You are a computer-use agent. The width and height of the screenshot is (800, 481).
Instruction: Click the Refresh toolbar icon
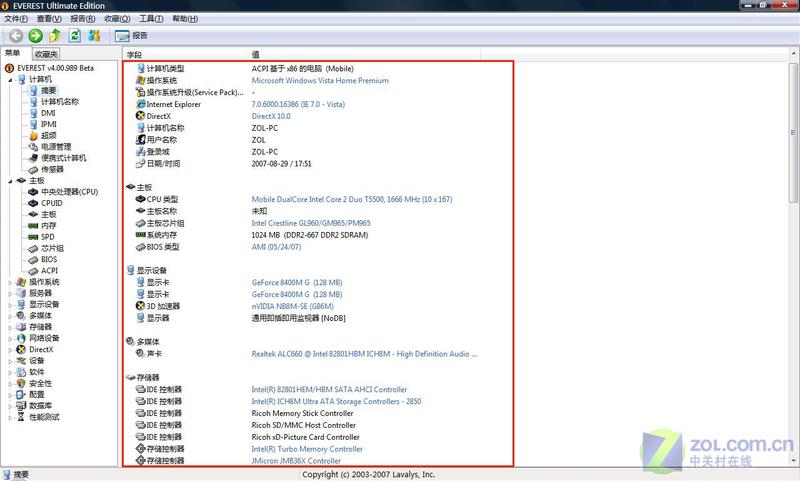pyautogui.click(x=74, y=35)
